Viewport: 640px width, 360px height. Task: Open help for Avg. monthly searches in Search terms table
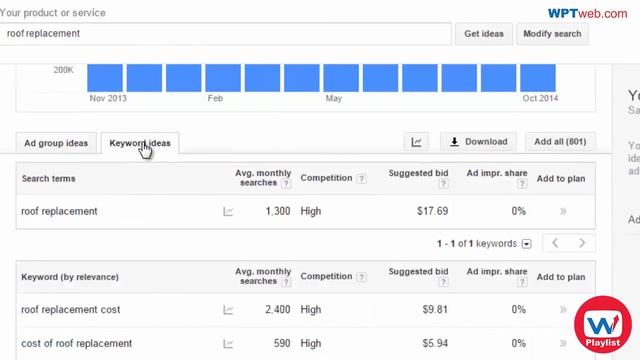coord(286,184)
